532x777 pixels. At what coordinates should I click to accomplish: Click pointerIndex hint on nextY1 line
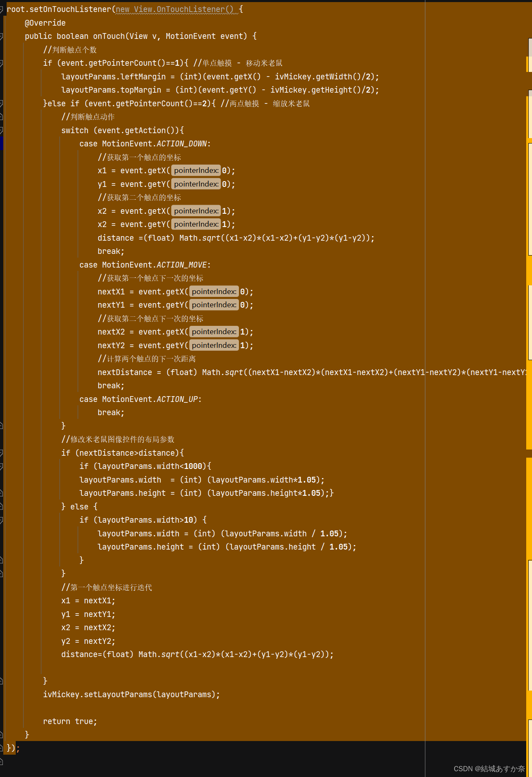pos(214,305)
